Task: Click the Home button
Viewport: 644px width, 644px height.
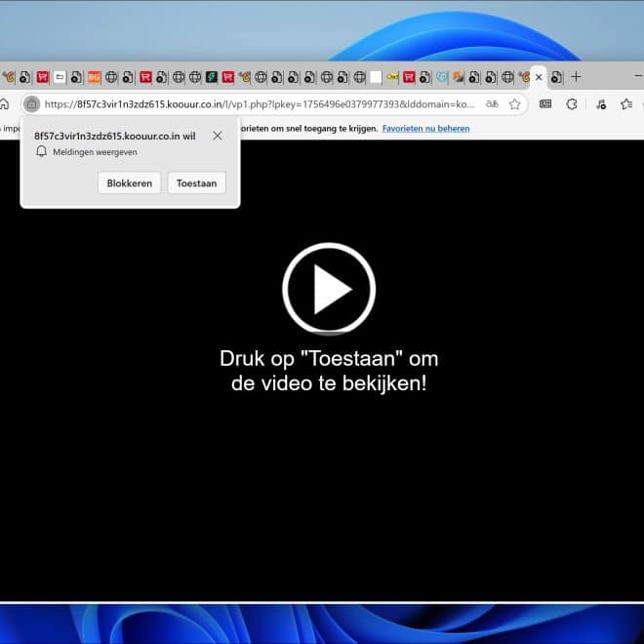Action: click(x=4, y=103)
